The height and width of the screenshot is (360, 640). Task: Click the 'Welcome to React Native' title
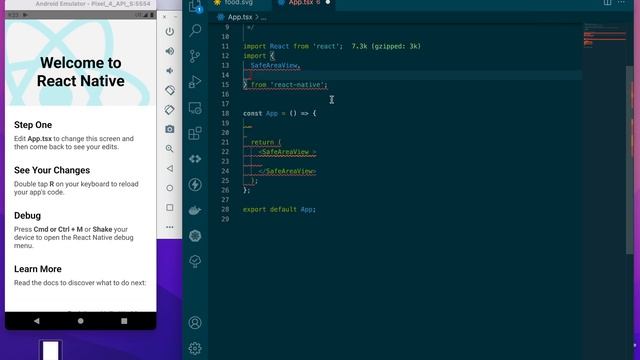click(81, 72)
